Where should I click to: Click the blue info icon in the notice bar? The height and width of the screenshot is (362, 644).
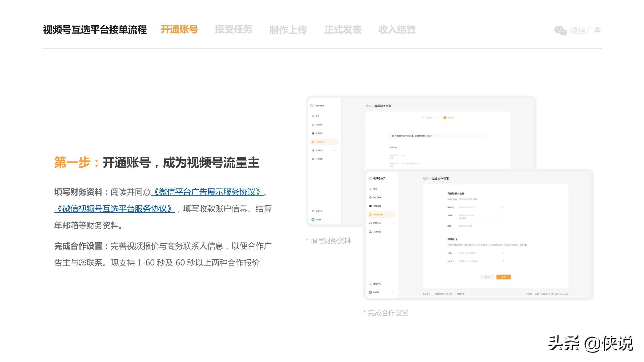click(x=393, y=136)
